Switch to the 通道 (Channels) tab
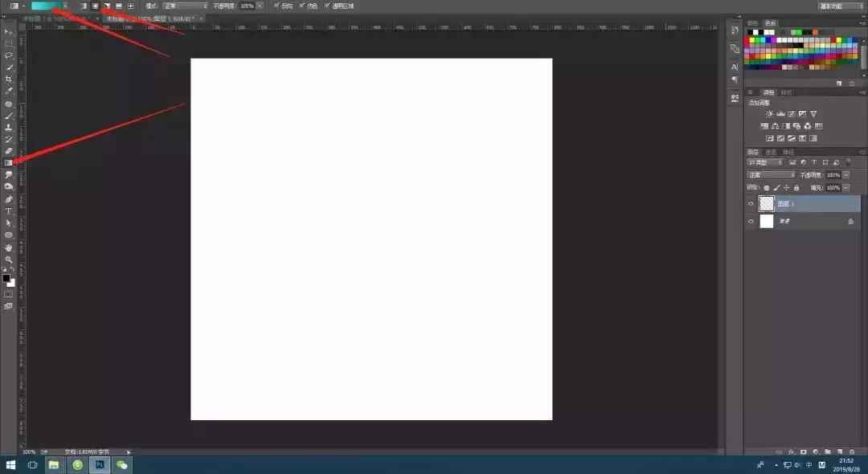 772,152
